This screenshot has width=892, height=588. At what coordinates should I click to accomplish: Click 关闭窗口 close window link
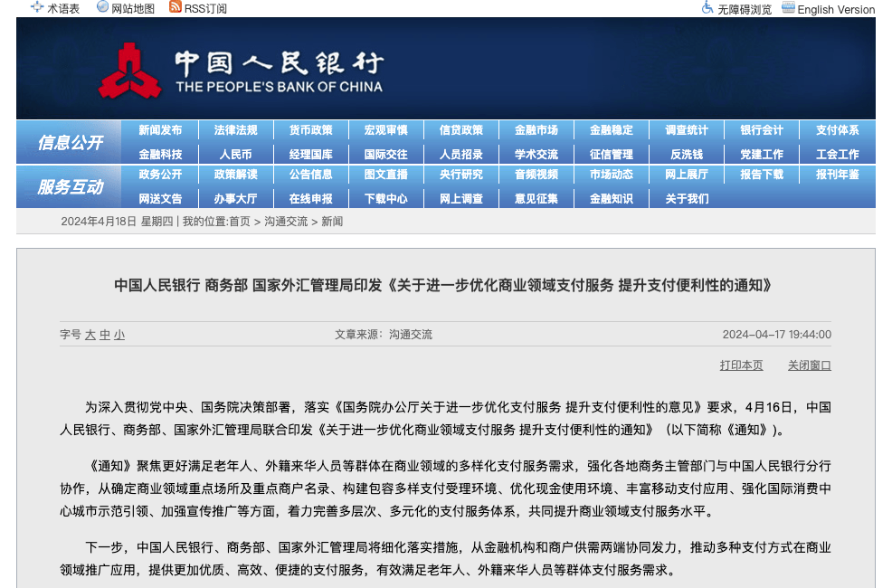[809, 365]
